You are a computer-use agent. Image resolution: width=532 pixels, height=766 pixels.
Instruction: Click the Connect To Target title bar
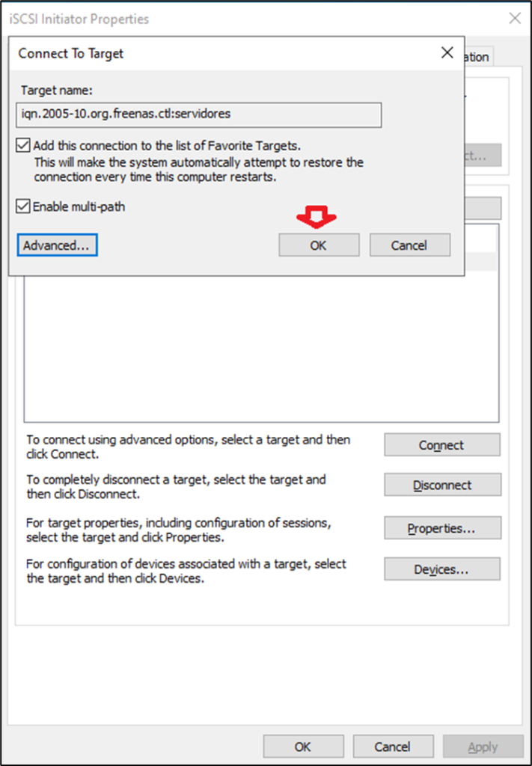coord(224,53)
